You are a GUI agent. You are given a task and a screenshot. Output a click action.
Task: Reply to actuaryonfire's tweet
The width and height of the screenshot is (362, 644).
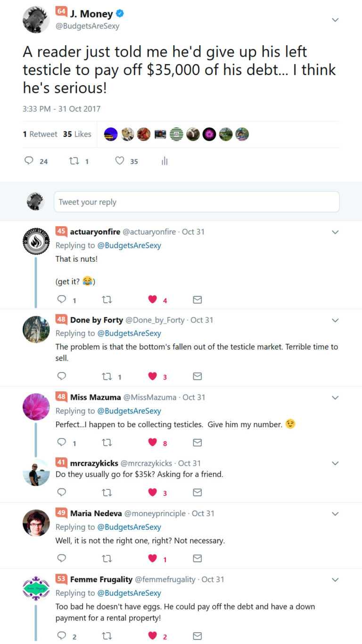[62, 299]
